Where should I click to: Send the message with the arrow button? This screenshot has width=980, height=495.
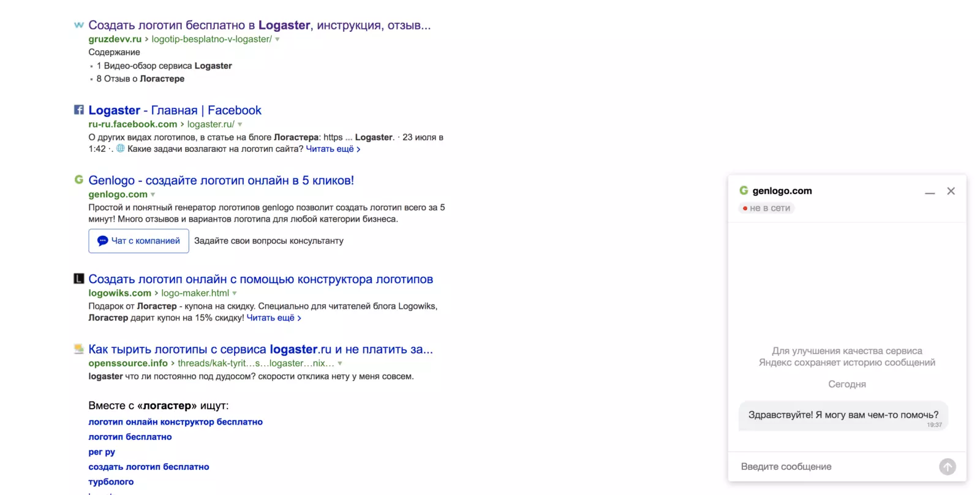pyautogui.click(x=947, y=467)
